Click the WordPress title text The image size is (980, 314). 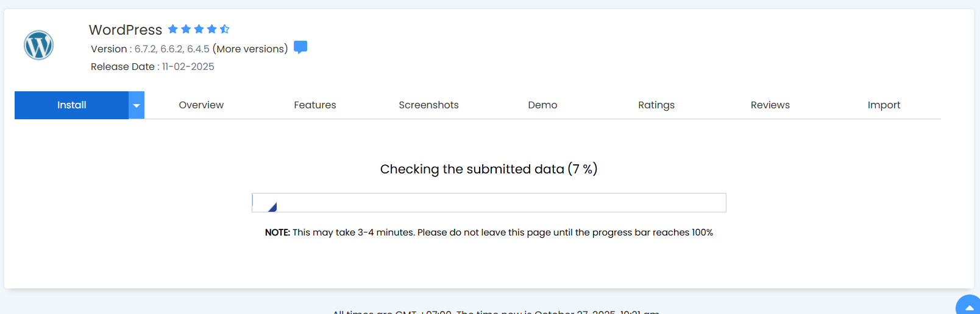(126, 30)
